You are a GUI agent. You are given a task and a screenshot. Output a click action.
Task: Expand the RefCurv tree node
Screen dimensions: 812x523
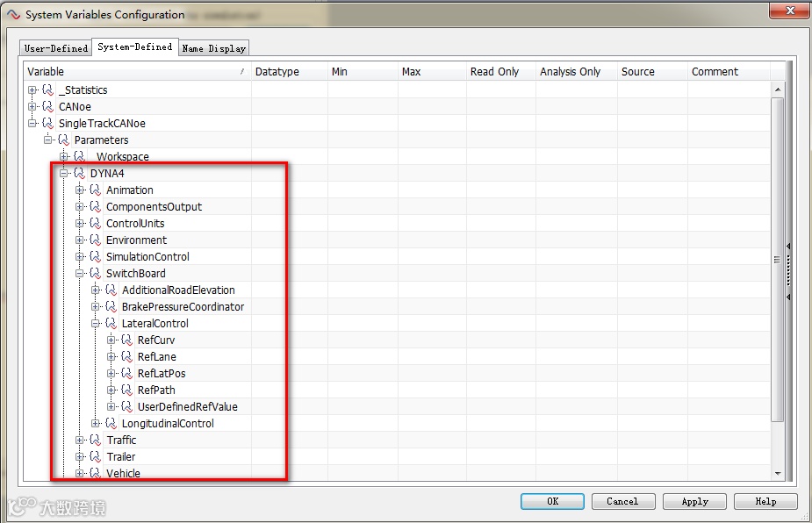click(x=111, y=340)
